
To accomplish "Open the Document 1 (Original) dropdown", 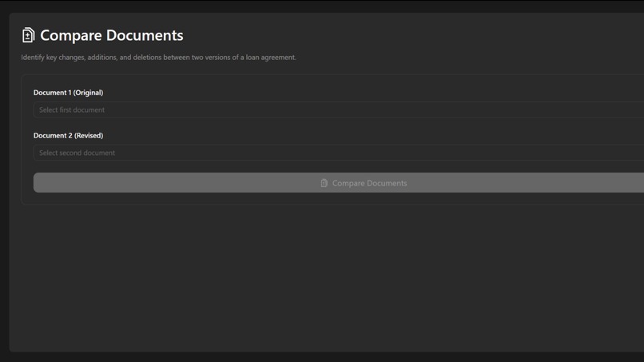I will click(339, 109).
